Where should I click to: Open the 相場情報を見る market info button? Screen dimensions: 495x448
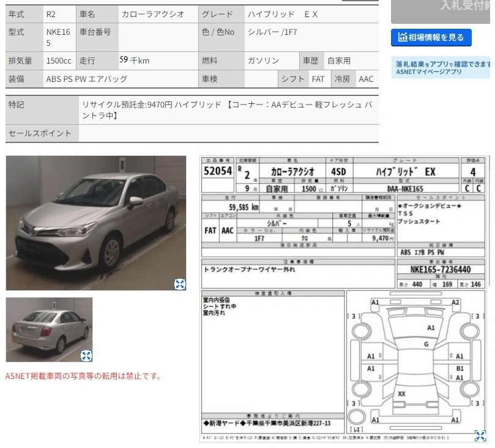click(431, 37)
